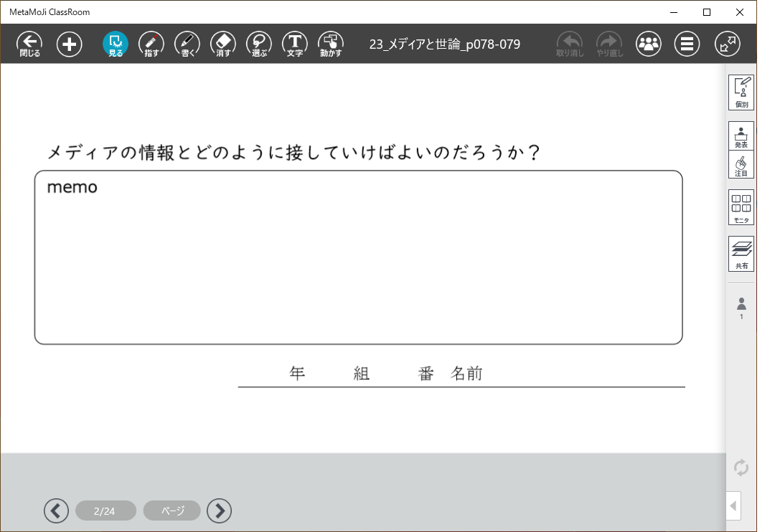Open the 個別 (individual) mode panel
This screenshot has height=532, width=775.
coord(741,92)
